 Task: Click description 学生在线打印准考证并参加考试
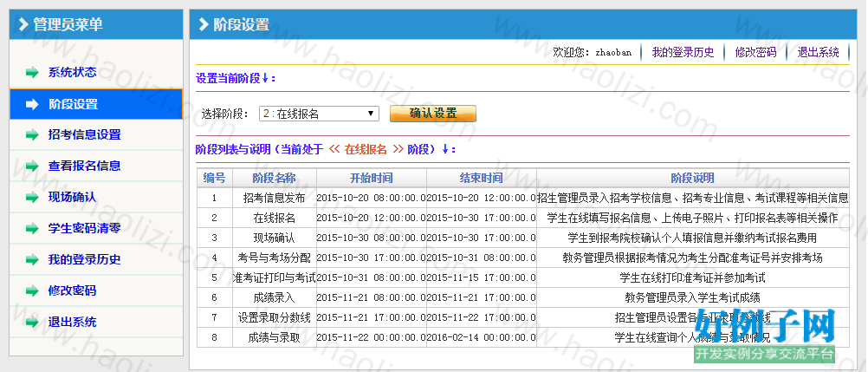coord(692,277)
